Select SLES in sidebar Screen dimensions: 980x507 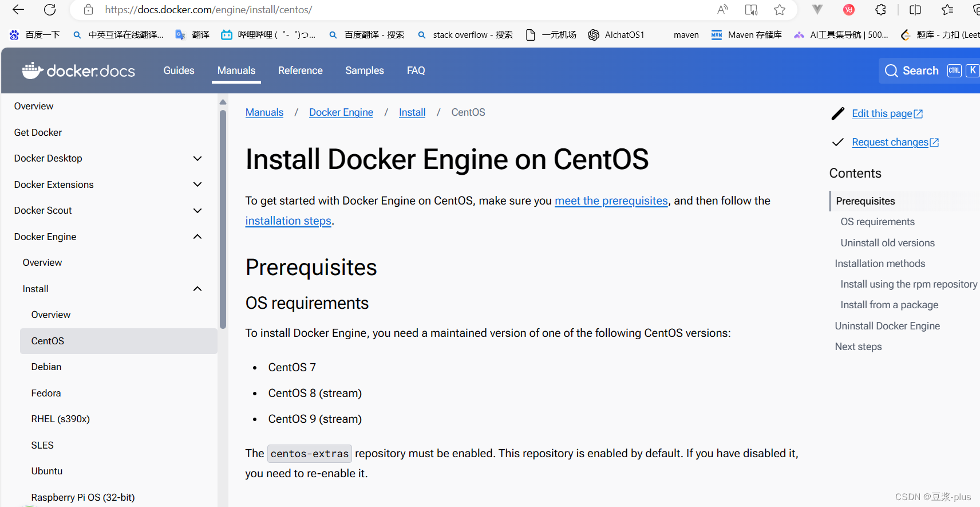[42, 445]
